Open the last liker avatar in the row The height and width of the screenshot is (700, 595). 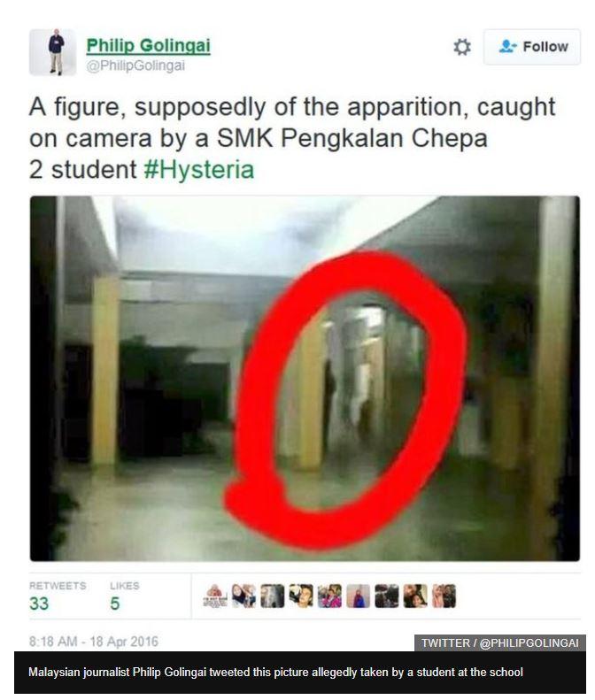(444, 596)
